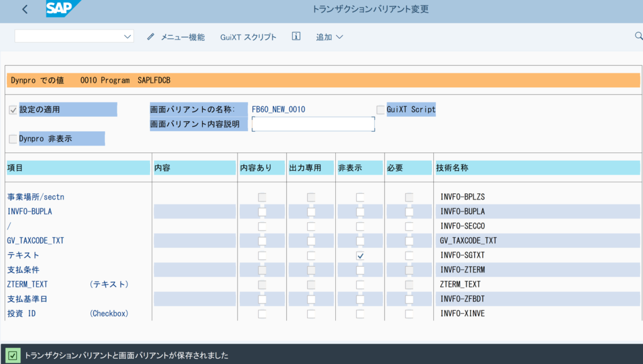The image size is (643, 364).
Task: Click the 技術名称 column header
Action: pyautogui.click(x=538, y=168)
